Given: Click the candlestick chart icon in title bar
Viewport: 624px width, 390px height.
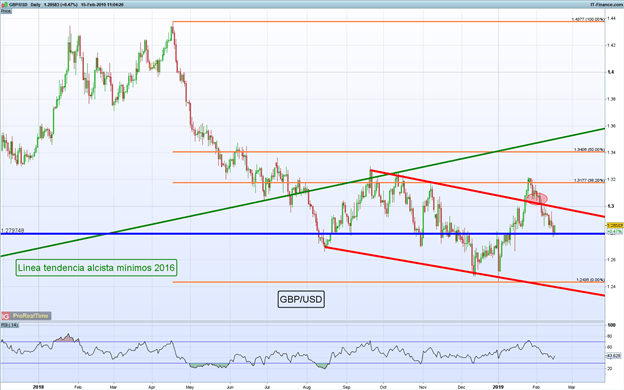Looking at the screenshot, I should pyautogui.click(x=4, y=5).
